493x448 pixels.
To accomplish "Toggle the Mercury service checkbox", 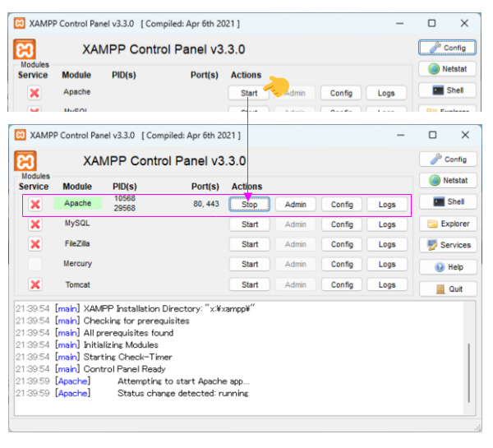I will (35, 264).
